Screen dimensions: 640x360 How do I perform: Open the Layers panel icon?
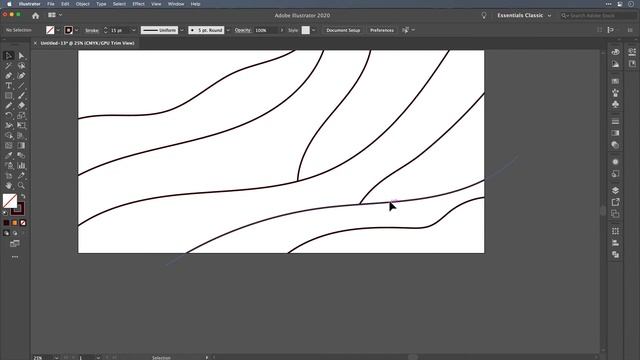point(616,191)
